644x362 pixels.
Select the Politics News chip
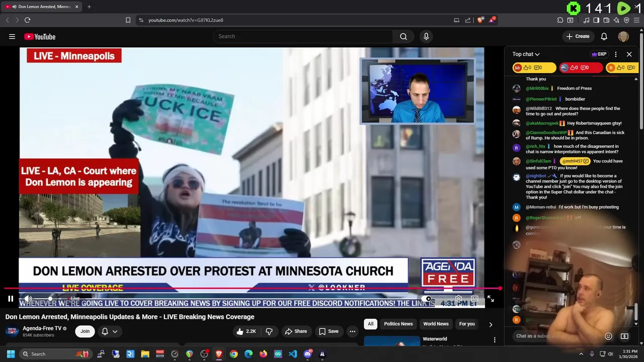(x=398, y=324)
